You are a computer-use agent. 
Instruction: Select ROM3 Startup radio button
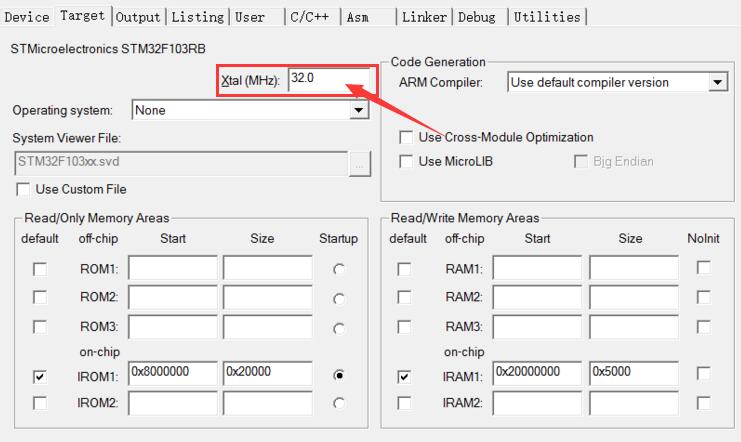338,328
